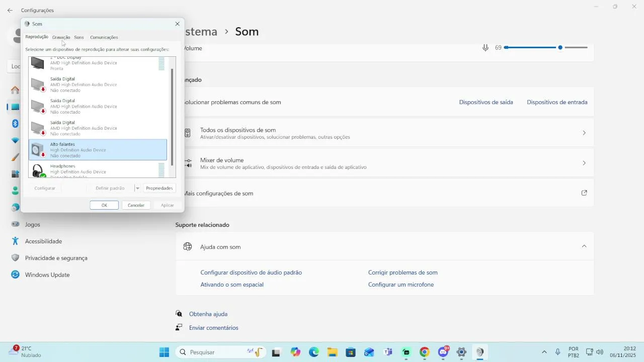Click the Obtenha ajuda link

click(x=208, y=314)
